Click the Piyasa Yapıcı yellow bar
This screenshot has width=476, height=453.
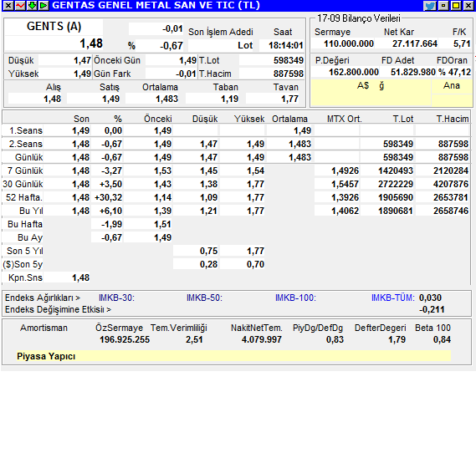(233, 356)
